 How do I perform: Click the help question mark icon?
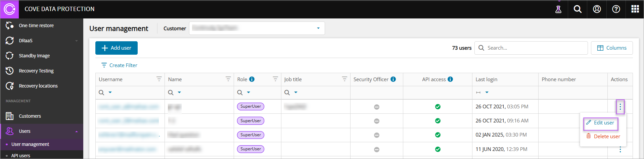[616, 9]
